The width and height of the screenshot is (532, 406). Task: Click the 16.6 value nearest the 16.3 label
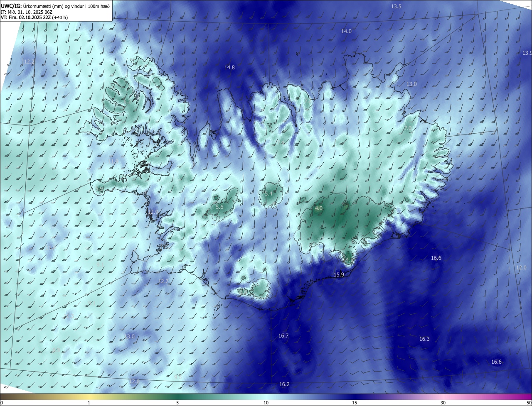[496, 362]
